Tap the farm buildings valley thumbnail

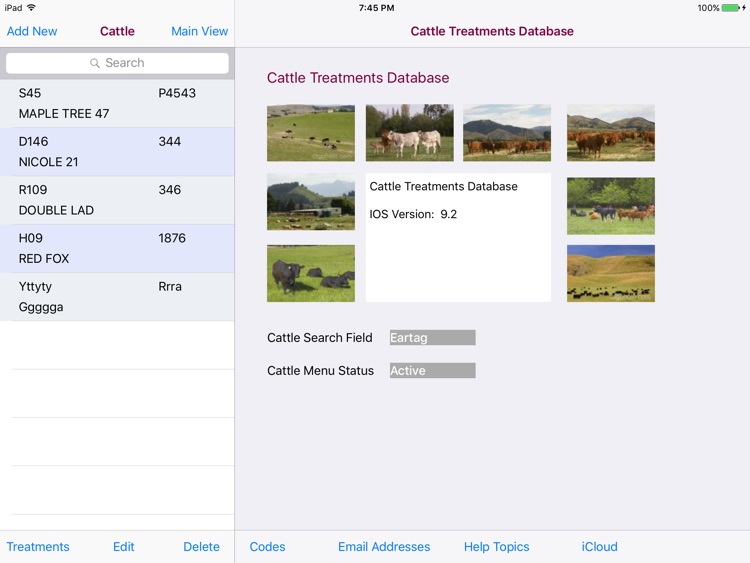click(x=311, y=202)
